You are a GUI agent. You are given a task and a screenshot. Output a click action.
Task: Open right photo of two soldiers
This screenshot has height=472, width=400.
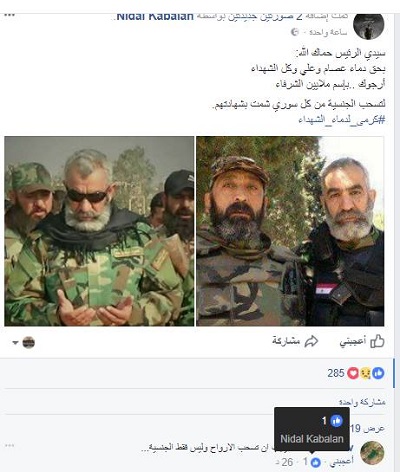pyautogui.click(x=290, y=231)
